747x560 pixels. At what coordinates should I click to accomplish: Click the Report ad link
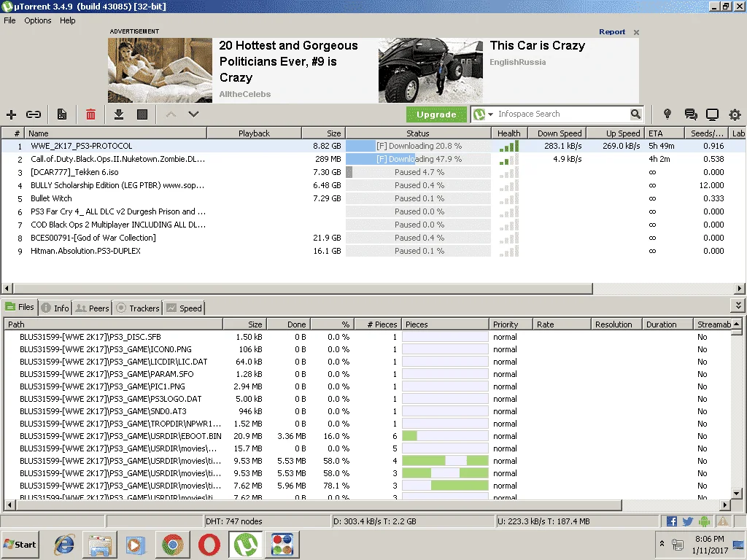(612, 32)
